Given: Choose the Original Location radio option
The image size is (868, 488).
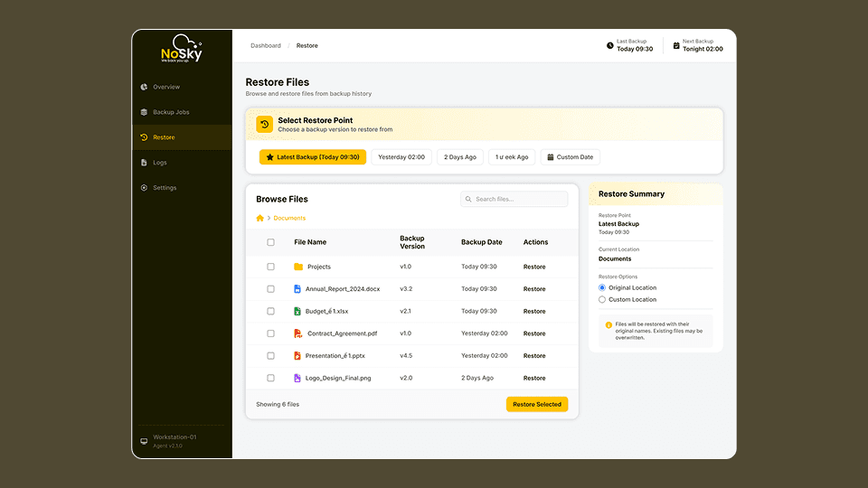Looking at the screenshot, I should coord(602,287).
